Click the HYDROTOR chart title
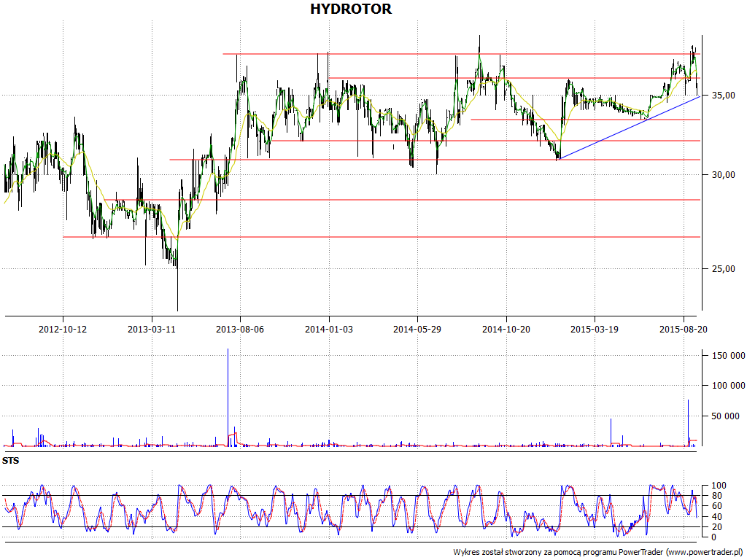 click(x=351, y=9)
